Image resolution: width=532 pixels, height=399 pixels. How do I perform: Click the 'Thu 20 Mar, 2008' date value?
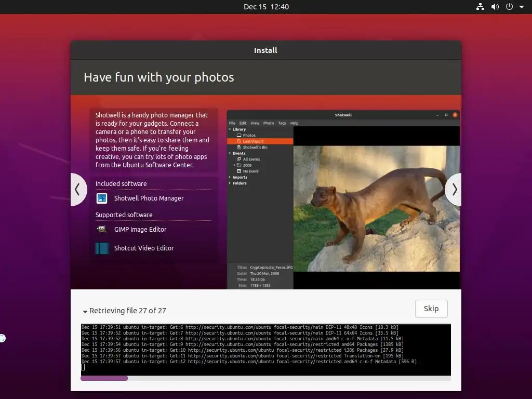pos(264,273)
